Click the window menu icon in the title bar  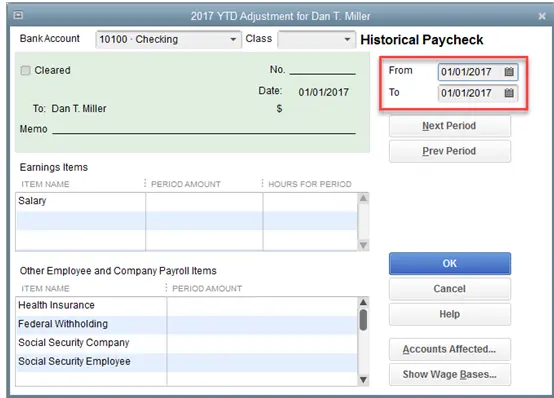(18, 15)
